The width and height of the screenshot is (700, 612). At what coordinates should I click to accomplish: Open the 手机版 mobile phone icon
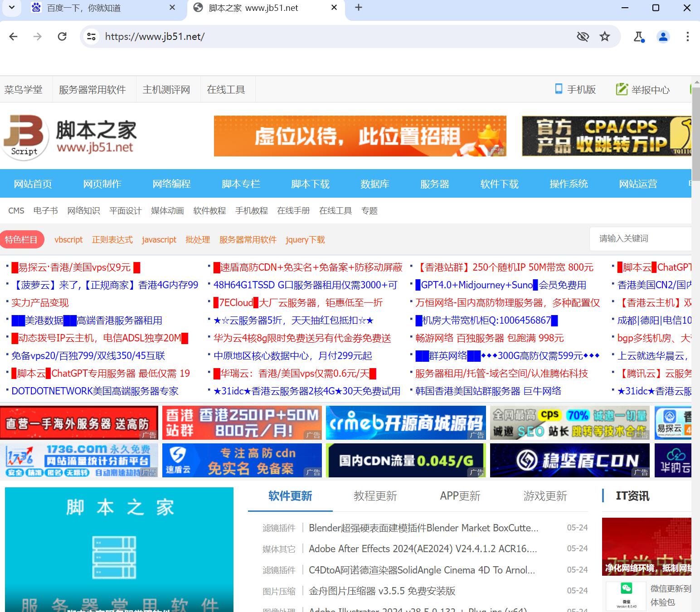pos(559,89)
